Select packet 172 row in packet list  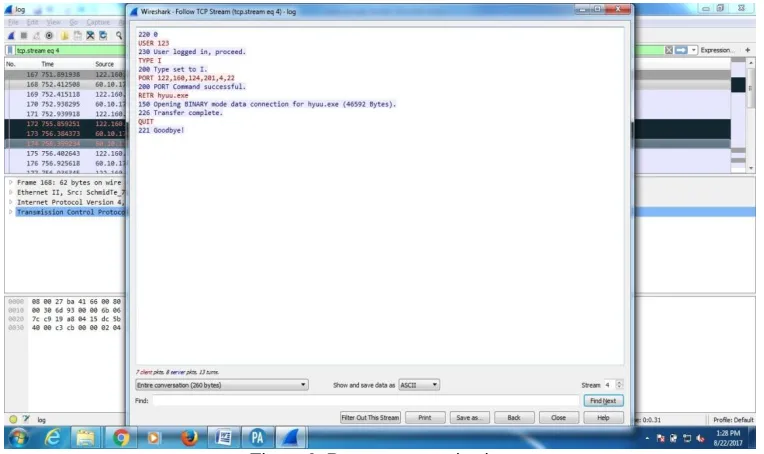(x=65, y=124)
